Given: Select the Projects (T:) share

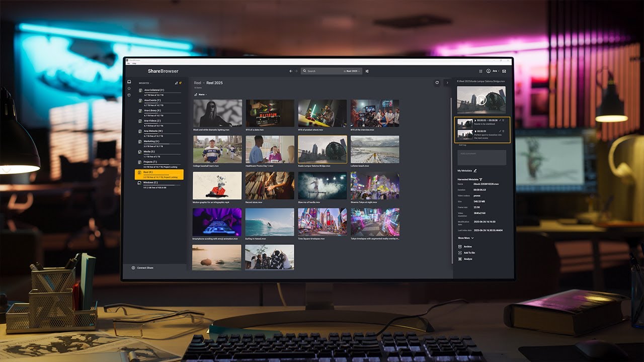Looking at the screenshot, I should point(159,164).
